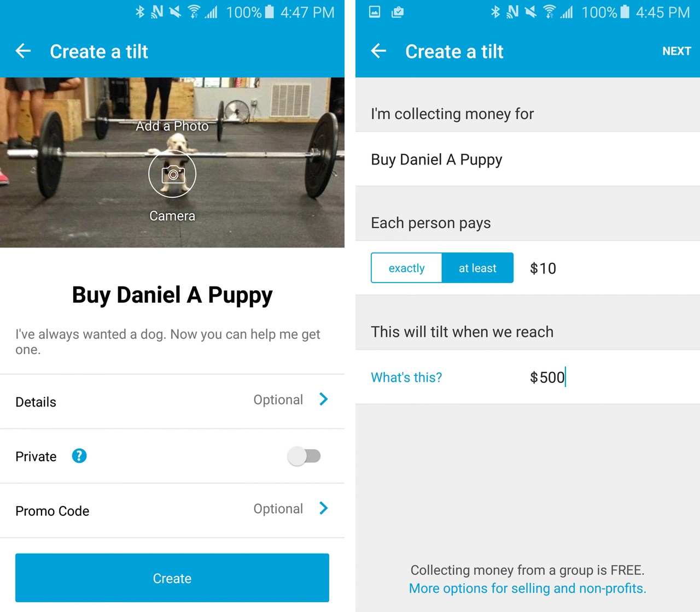Toggle the Private switch on

point(304,456)
